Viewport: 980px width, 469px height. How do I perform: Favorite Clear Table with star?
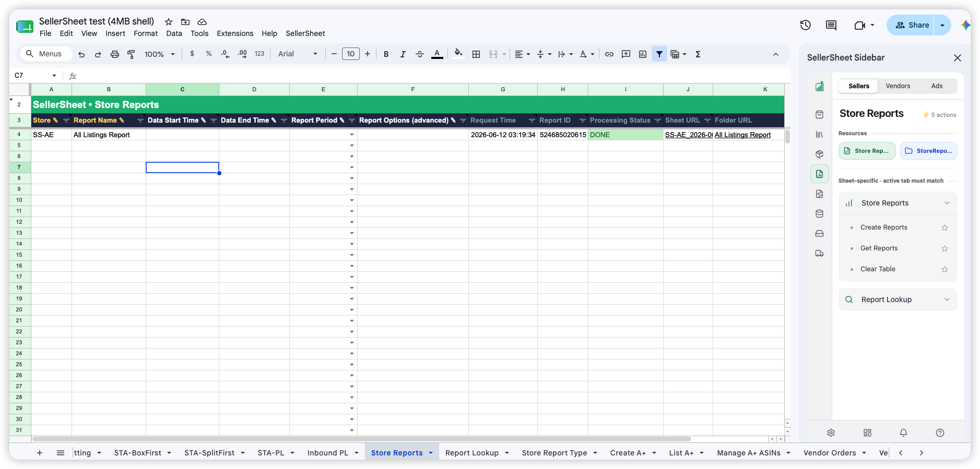pos(944,269)
